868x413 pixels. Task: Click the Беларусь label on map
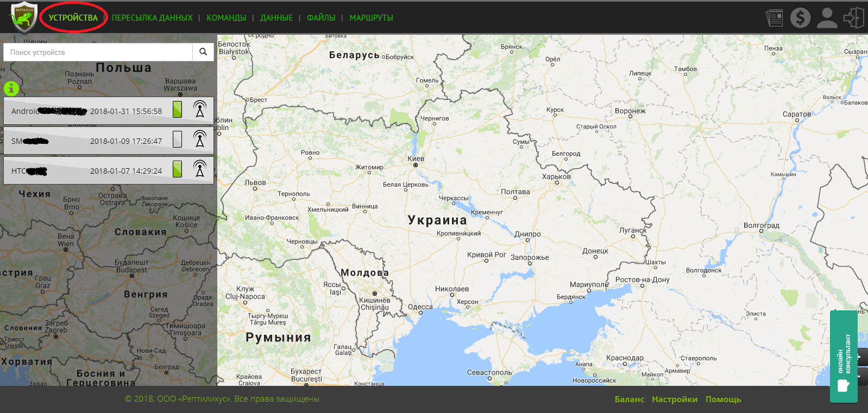point(354,55)
